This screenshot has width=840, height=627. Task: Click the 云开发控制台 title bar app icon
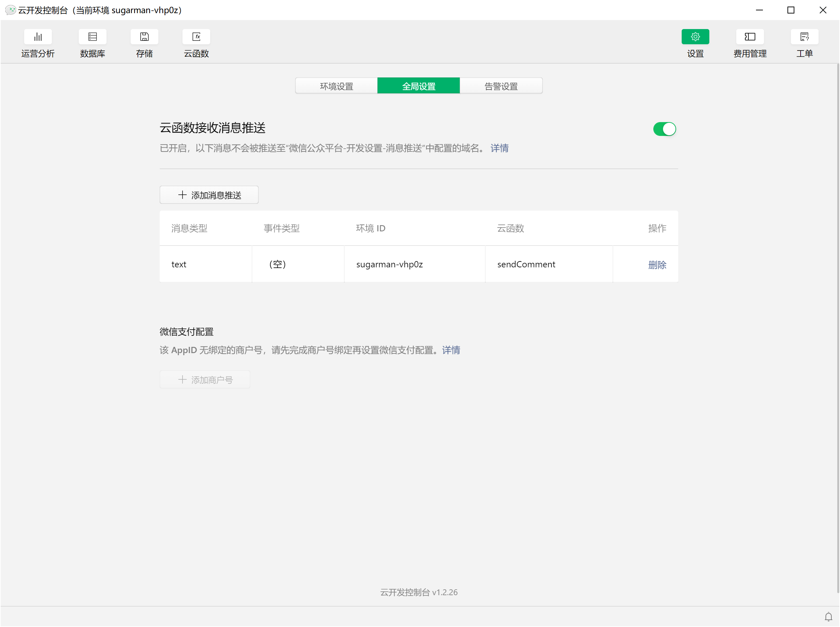point(10,10)
